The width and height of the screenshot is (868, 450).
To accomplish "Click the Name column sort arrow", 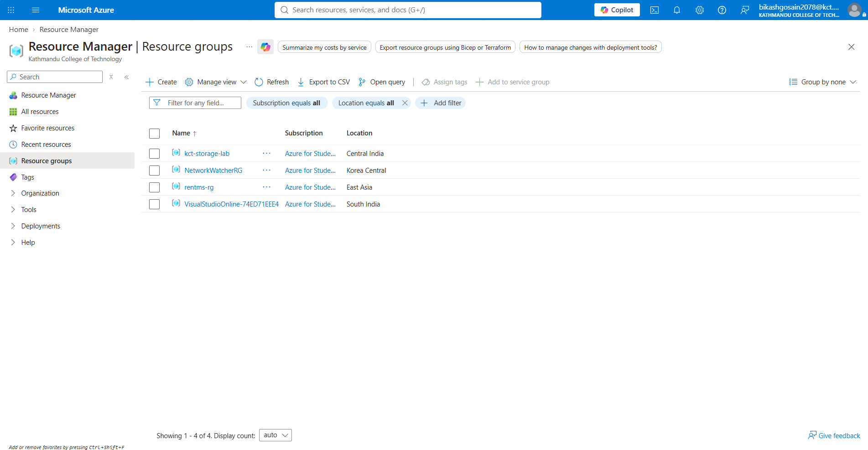I will point(195,134).
